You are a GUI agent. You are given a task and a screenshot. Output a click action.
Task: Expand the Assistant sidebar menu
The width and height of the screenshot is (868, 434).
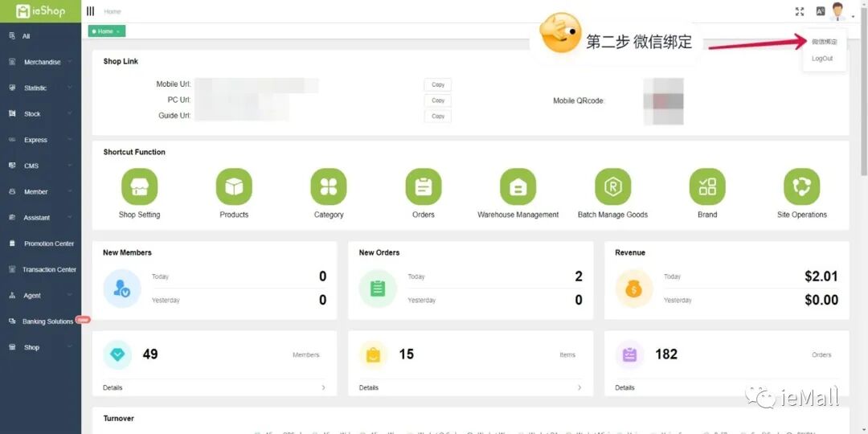[x=40, y=218]
